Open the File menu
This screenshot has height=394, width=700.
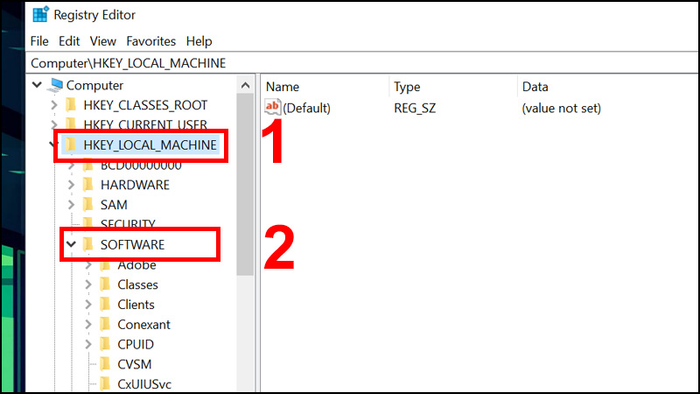click(39, 41)
